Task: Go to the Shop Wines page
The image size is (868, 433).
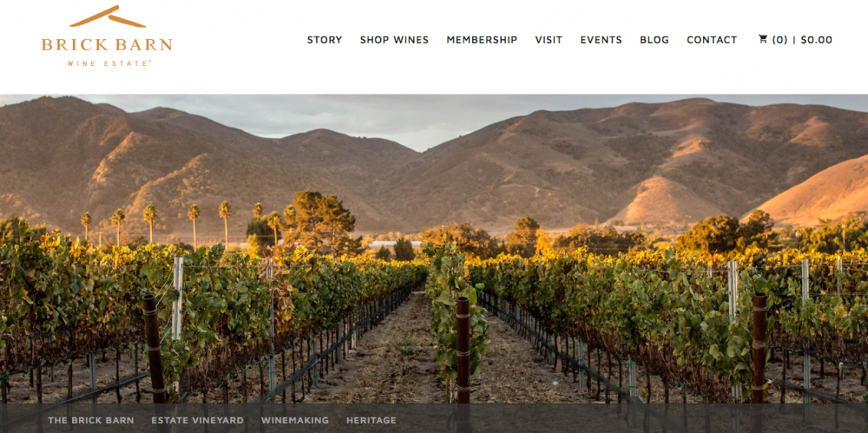Action: tap(394, 40)
